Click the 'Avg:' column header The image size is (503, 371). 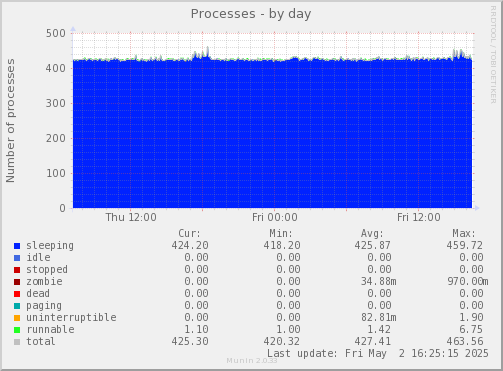(372, 233)
